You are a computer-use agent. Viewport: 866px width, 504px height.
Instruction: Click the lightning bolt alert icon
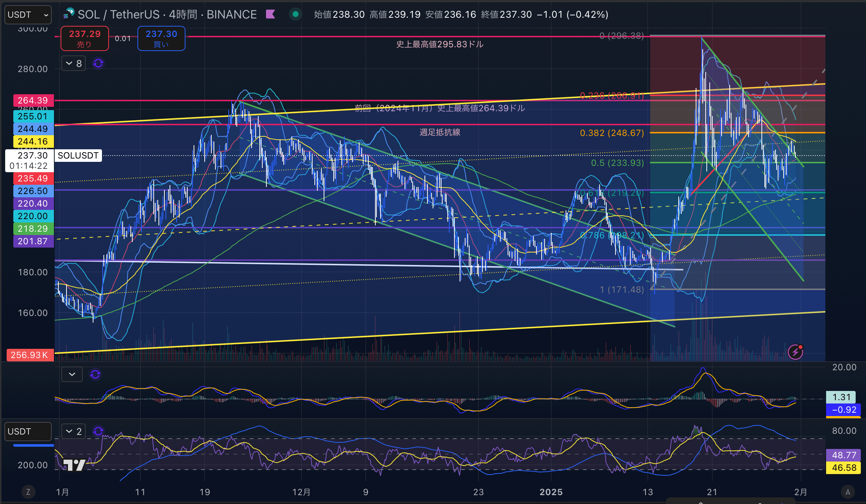pyautogui.click(x=795, y=352)
